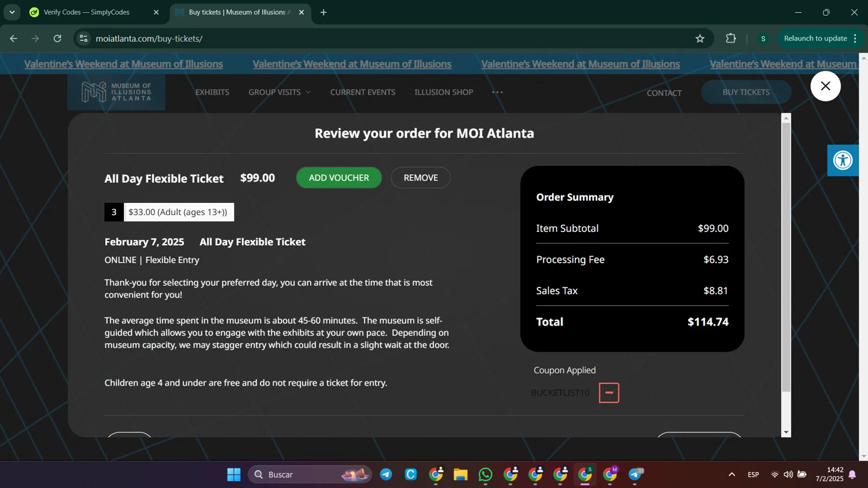Open the BUY TICKETS button in header
This screenshot has height=488, width=868.
tap(746, 92)
